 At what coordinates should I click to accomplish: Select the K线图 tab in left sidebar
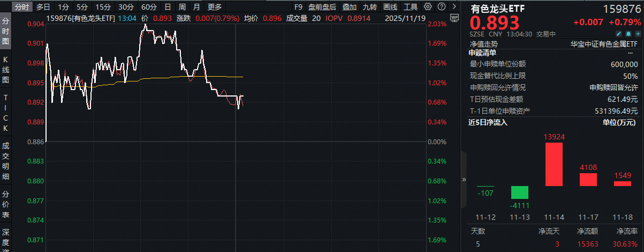coord(6,69)
